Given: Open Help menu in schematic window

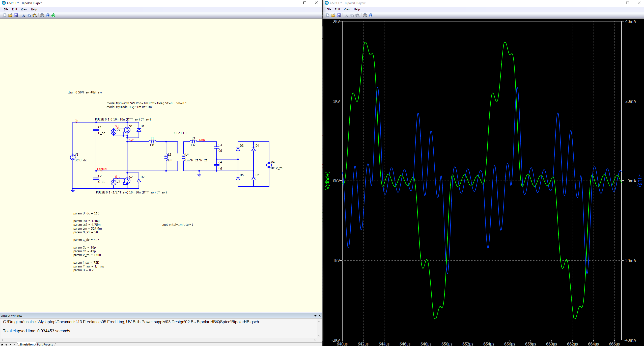Looking at the screenshot, I should tap(34, 9).
